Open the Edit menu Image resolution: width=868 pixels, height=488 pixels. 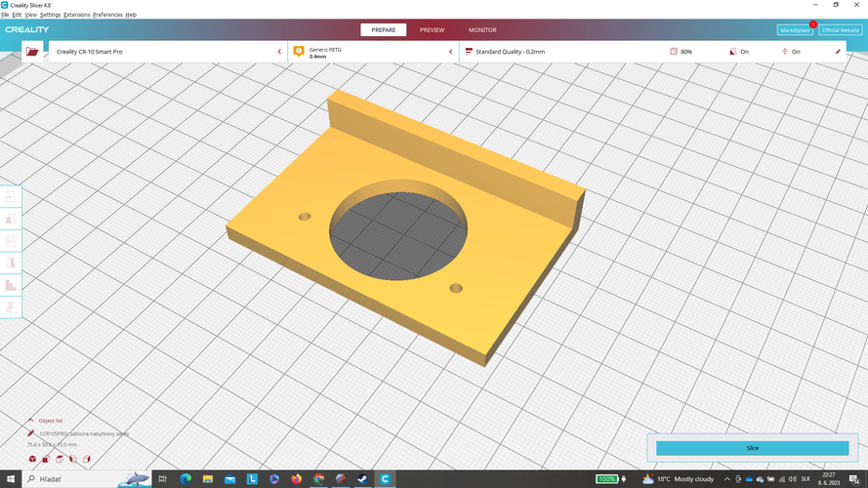(x=18, y=15)
